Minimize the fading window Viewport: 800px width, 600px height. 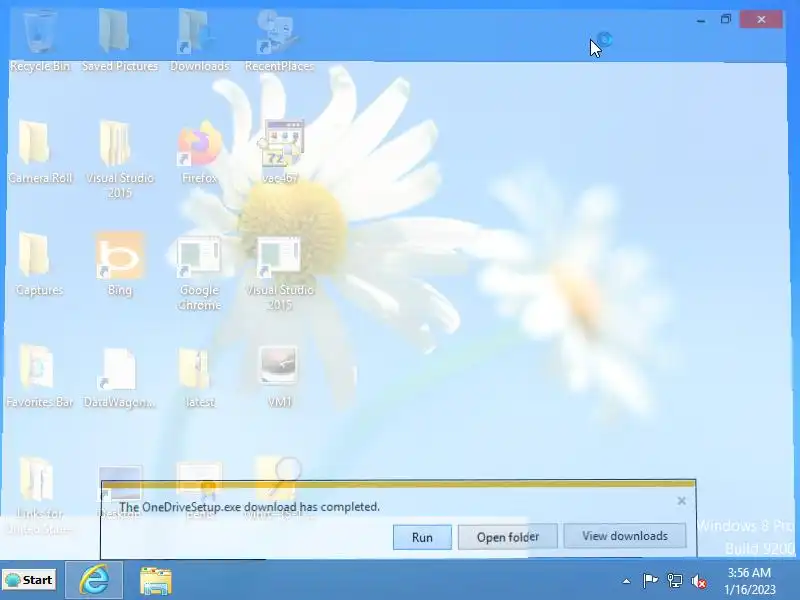[701, 20]
